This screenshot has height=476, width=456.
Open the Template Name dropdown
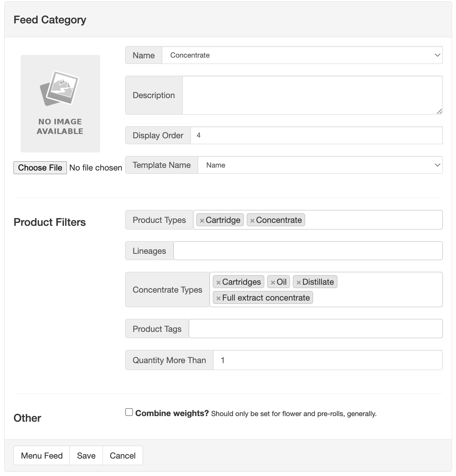(x=320, y=165)
